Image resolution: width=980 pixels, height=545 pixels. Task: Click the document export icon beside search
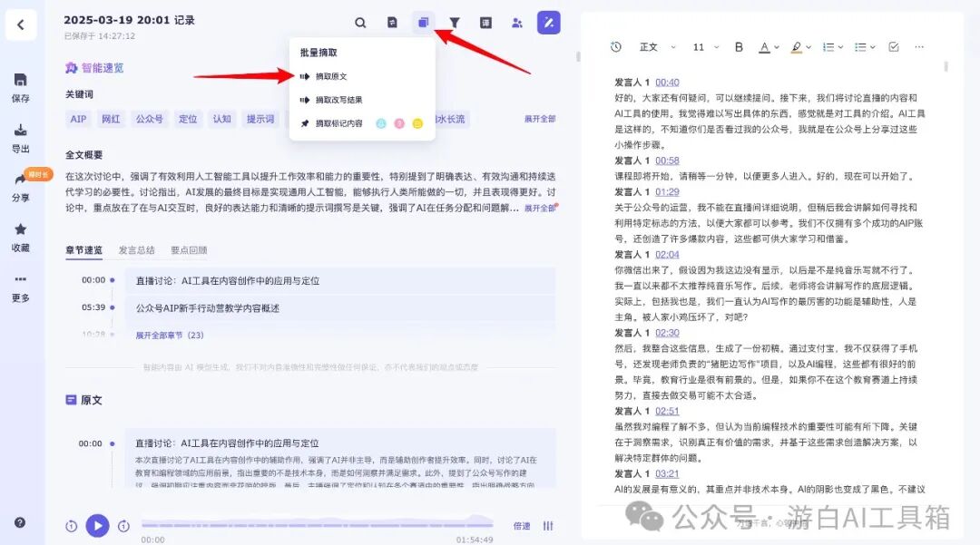pyautogui.click(x=392, y=22)
